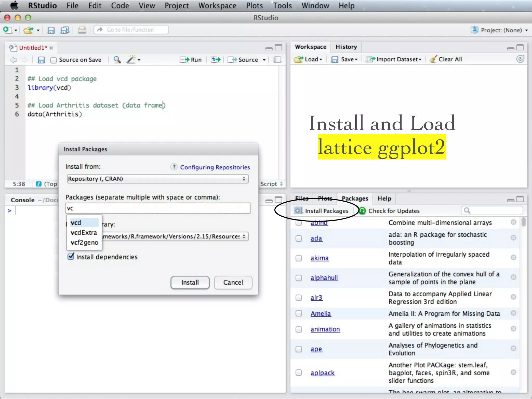Remove the akima package with its x icon
Viewport: 532px width, 399px height.
(x=513, y=257)
